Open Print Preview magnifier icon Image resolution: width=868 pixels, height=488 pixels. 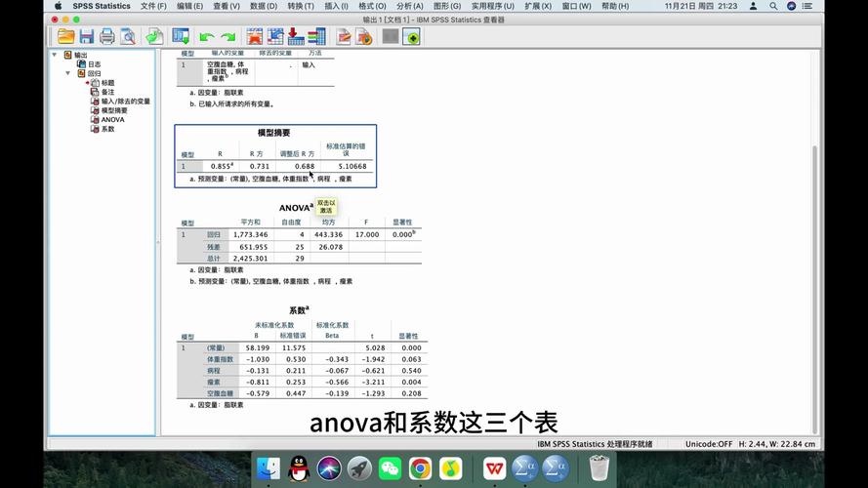pyautogui.click(x=128, y=36)
